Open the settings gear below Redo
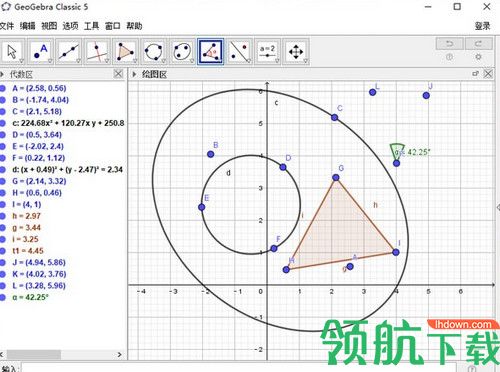The height and width of the screenshot is (372, 500). [x=478, y=57]
